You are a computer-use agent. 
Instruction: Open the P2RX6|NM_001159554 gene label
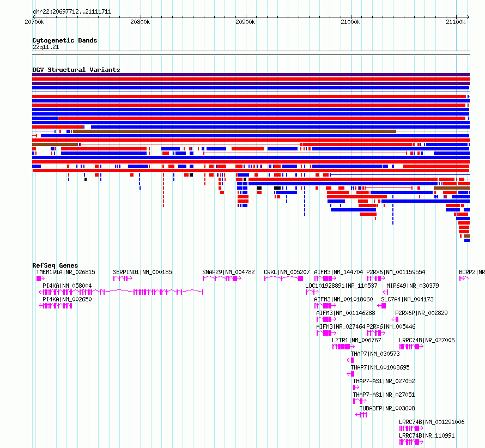coord(396,272)
